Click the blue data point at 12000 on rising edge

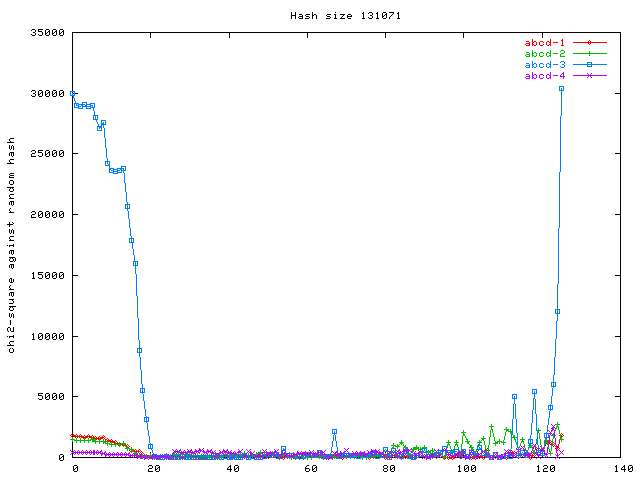coord(558,312)
